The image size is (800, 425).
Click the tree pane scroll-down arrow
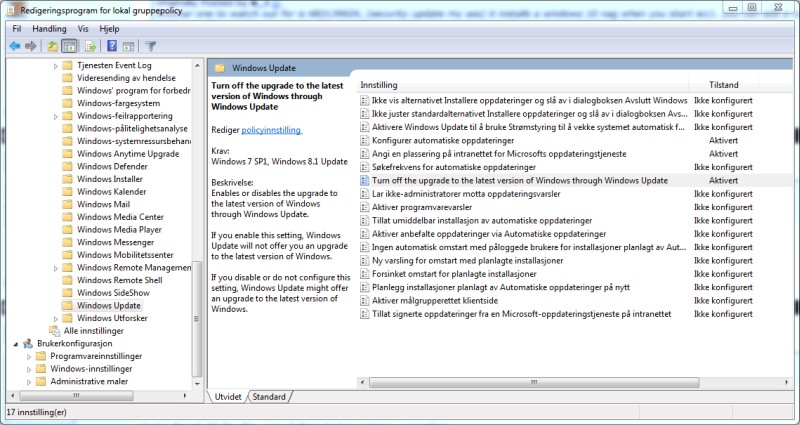(x=197, y=384)
